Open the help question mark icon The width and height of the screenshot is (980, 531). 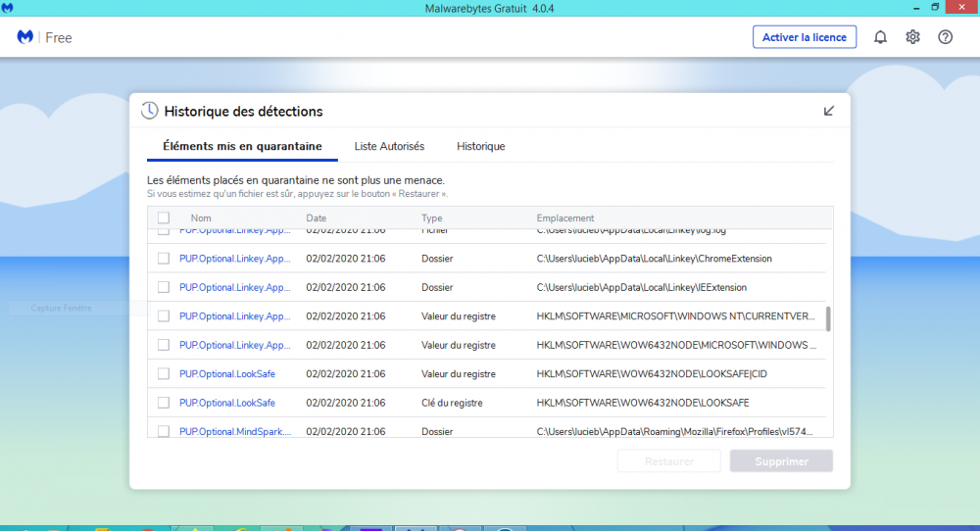tap(945, 37)
